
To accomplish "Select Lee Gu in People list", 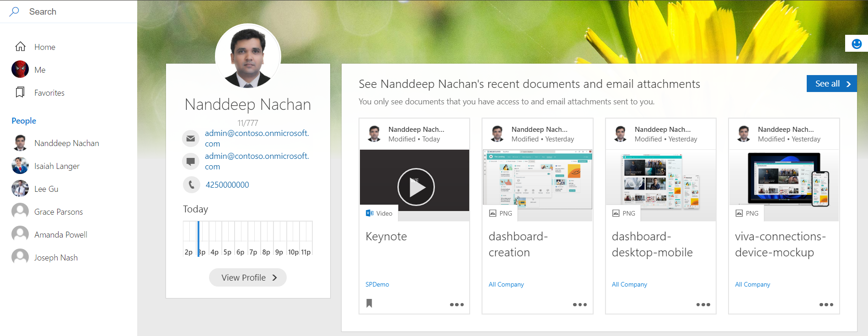I will click(x=46, y=189).
